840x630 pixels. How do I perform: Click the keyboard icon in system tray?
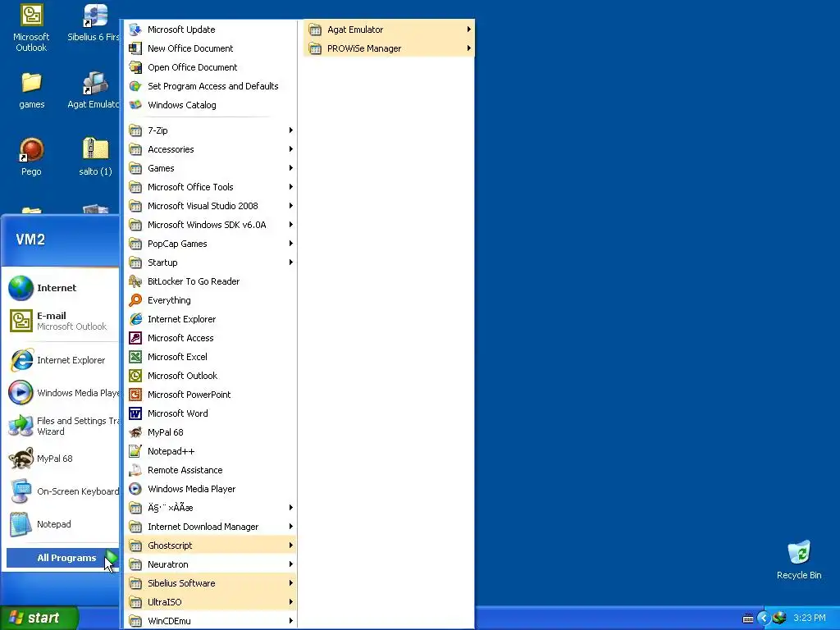748,619
